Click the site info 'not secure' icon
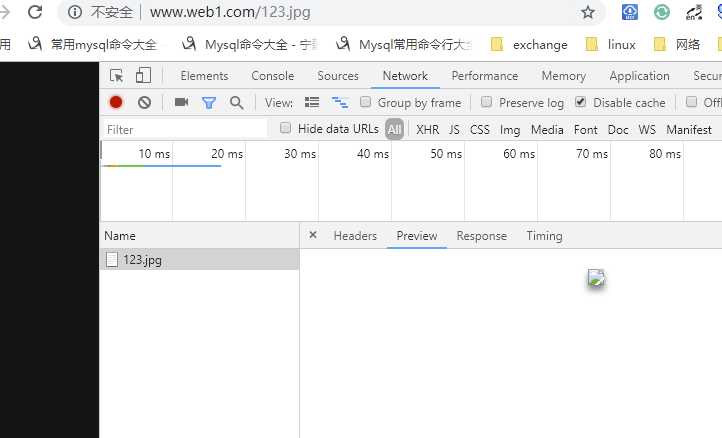This screenshot has width=722, height=438. (x=75, y=12)
